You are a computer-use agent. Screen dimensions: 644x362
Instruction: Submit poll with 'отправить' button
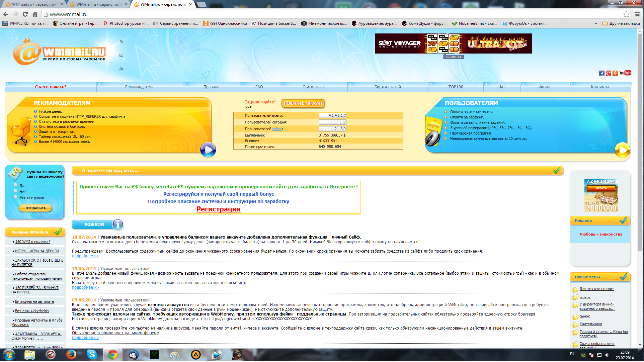[36, 208]
